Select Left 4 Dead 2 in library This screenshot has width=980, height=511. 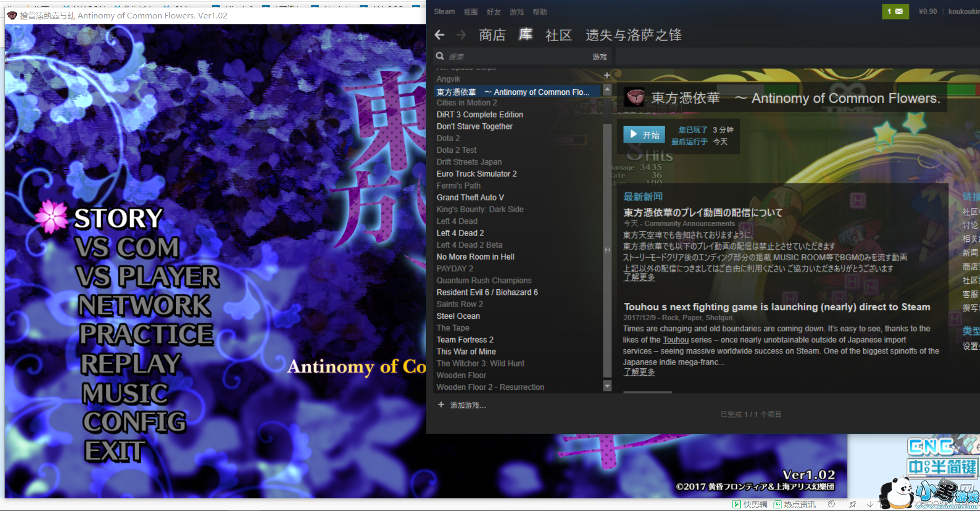pos(460,233)
